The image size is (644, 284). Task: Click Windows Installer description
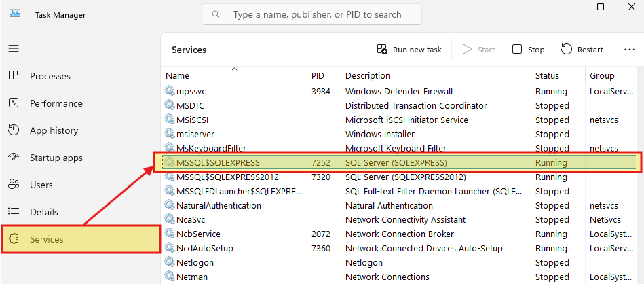click(380, 134)
